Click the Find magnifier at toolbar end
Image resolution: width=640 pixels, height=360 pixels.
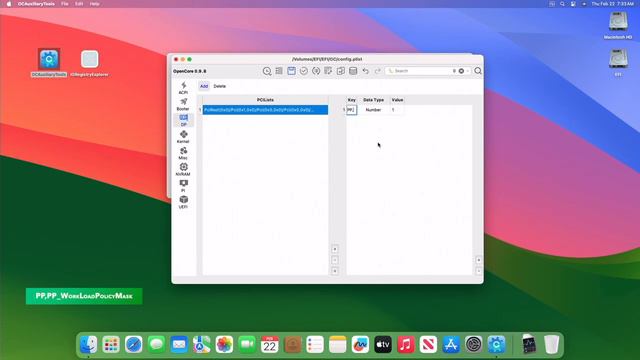(x=478, y=71)
